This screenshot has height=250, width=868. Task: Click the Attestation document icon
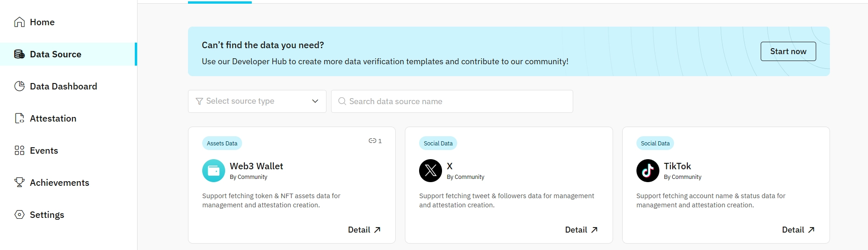pyautogui.click(x=19, y=118)
